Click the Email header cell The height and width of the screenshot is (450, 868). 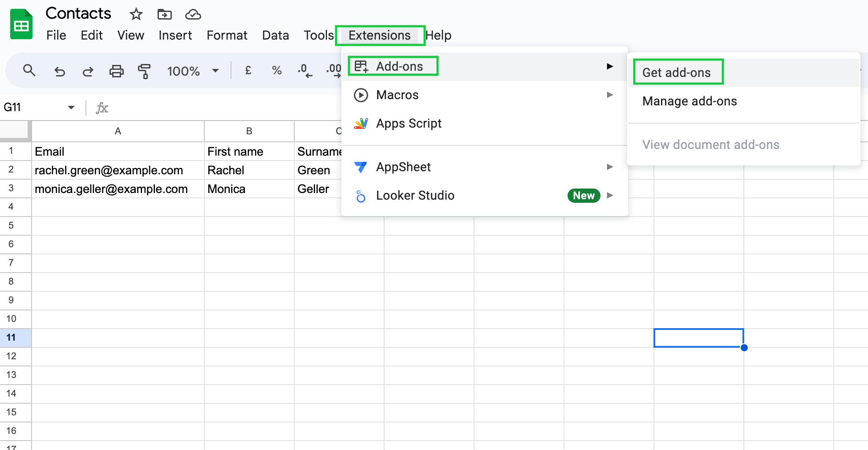[118, 151]
